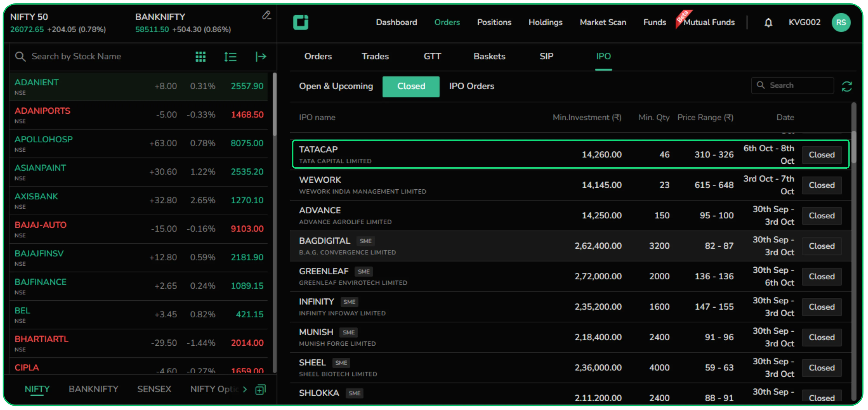The height and width of the screenshot is (410, 868).
Task: Show IPO Orders section
Action: pyautogui.click(x=471, y=86)
